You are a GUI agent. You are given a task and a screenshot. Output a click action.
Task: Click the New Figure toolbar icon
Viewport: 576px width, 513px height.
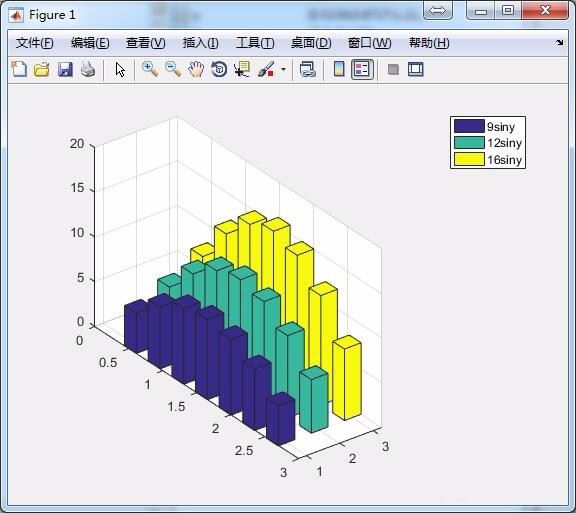[19, 69]
